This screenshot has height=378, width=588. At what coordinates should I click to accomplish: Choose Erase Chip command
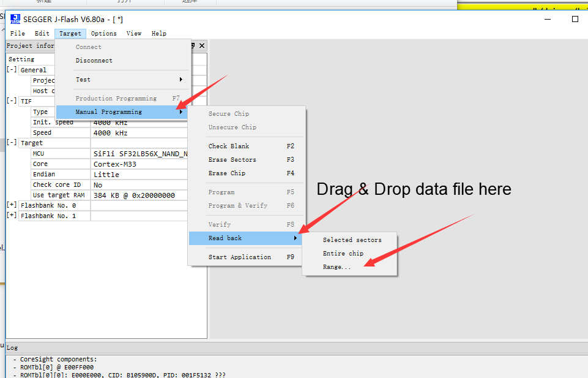(247, 173)
